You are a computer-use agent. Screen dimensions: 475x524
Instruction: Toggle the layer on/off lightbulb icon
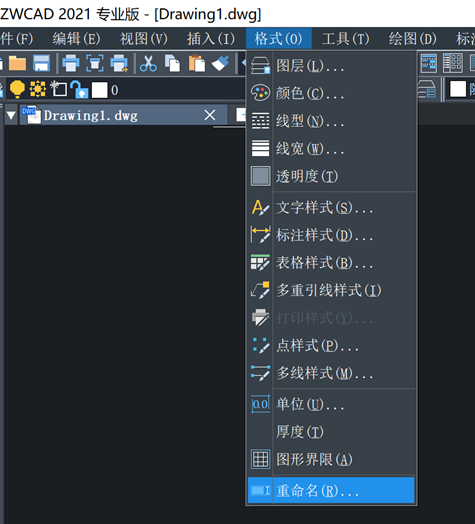pyautogui.click(x=17, y=89)
